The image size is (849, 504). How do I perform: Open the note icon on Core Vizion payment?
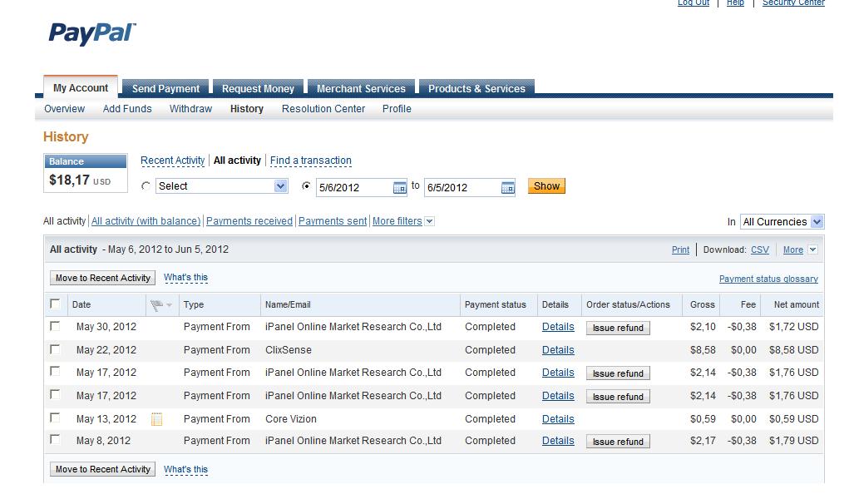(x=156, y=419)
